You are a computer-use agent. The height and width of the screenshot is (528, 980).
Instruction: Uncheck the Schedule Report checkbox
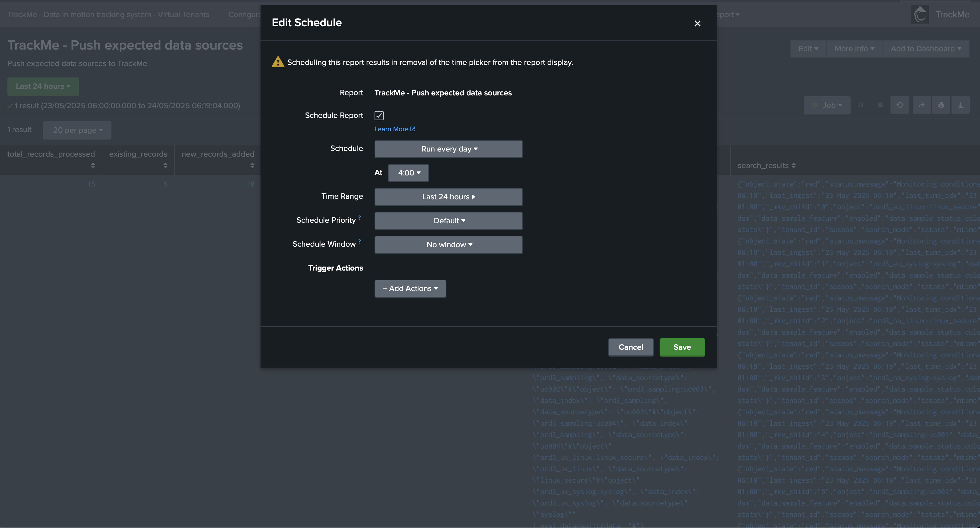pyautogui.click(x=379, y=115)
